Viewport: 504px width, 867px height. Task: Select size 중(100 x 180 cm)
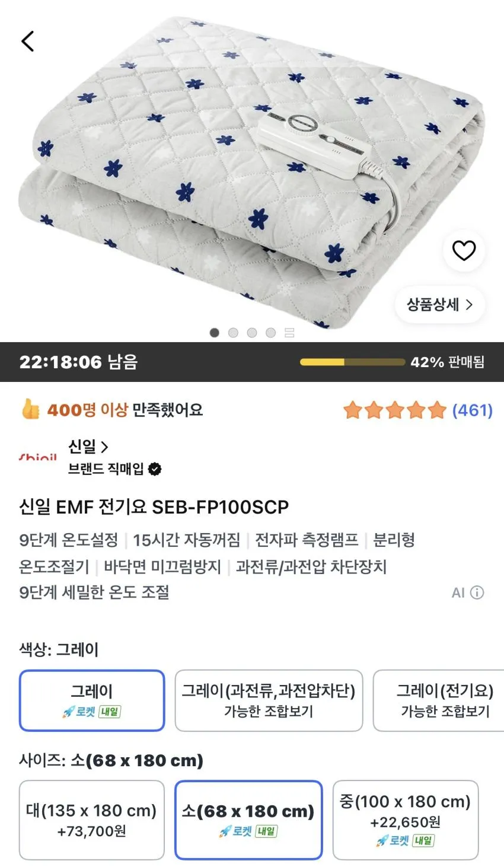[406, 820]
